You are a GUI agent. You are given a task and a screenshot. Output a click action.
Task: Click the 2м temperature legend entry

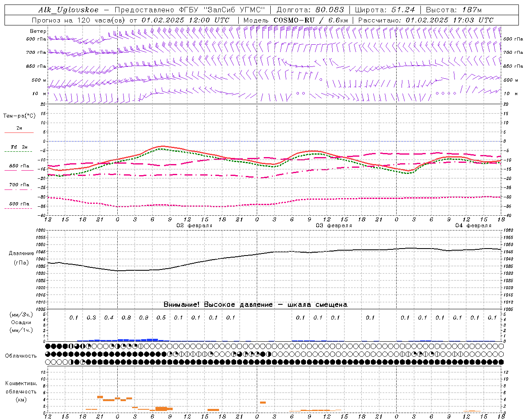pos(19,128)
